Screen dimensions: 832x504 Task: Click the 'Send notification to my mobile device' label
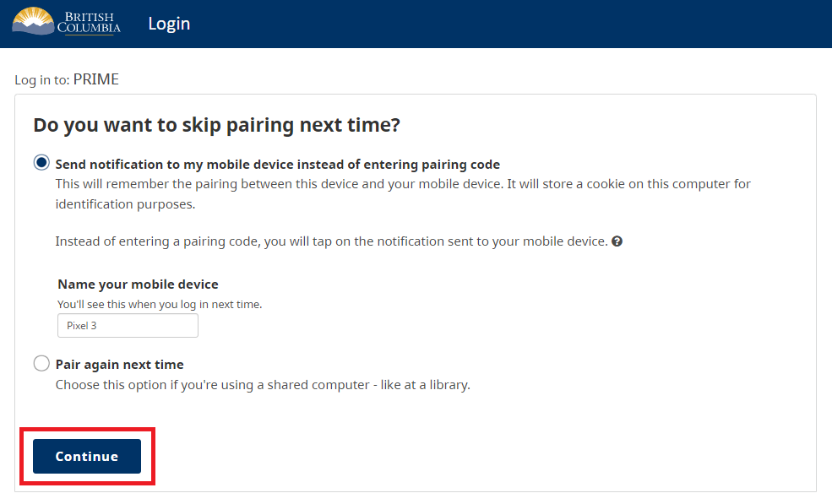[x=278, y=165]
